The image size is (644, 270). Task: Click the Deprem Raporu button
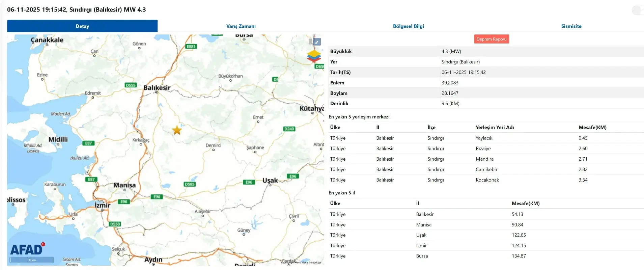click(x=491, y=39)
